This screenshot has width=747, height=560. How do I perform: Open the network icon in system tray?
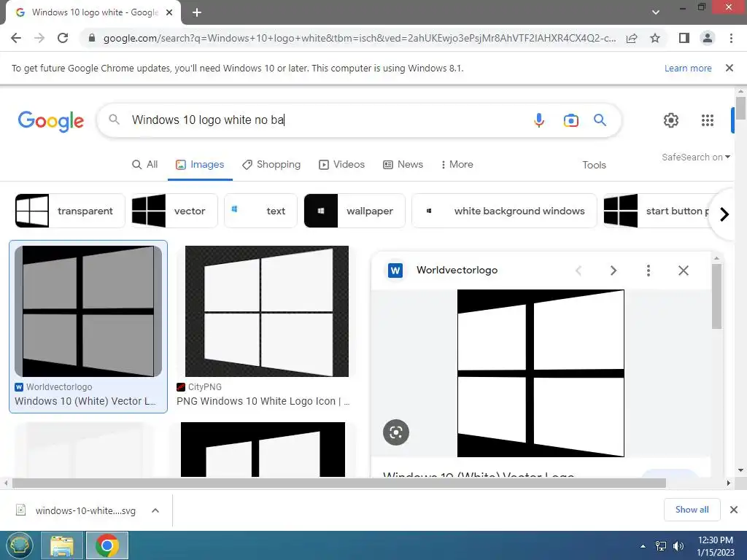661,545
